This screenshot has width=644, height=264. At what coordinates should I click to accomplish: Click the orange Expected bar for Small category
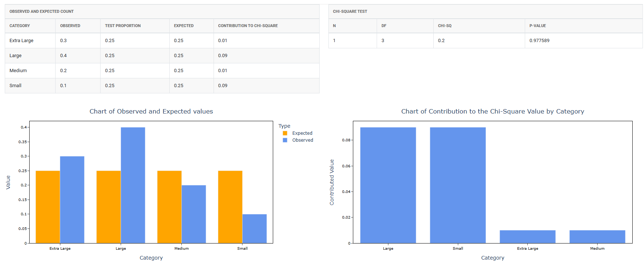point(230,207)
